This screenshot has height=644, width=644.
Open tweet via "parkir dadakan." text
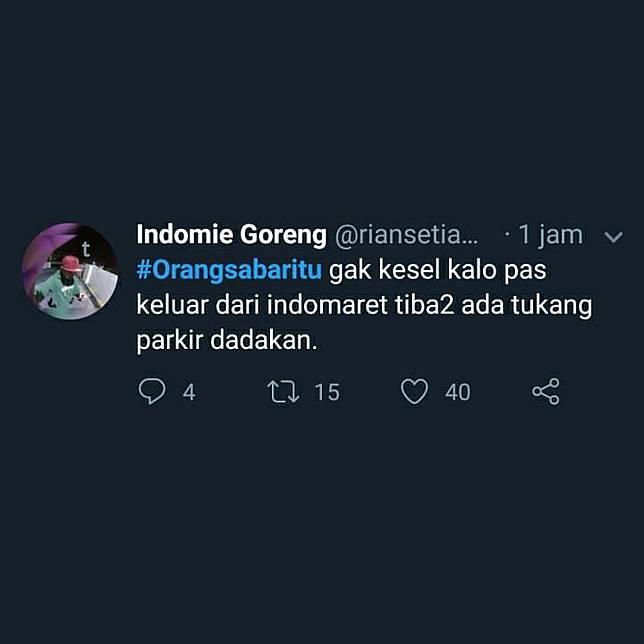pos(227,340)
